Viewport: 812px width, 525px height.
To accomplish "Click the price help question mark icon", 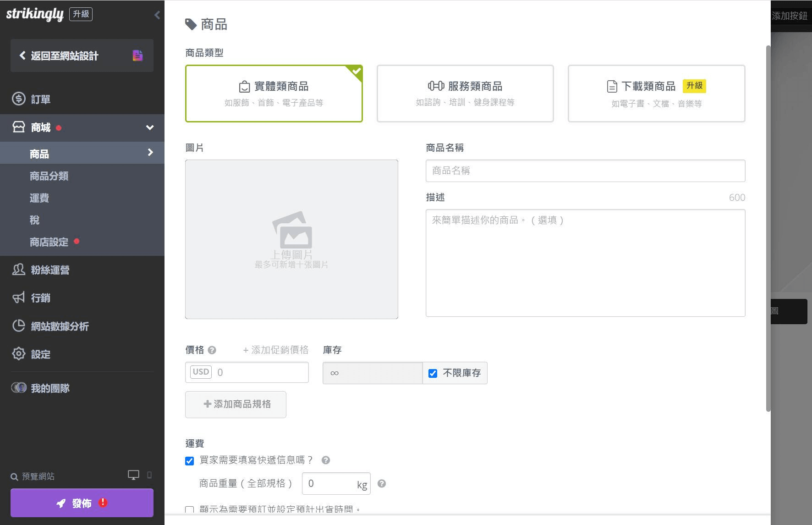I will click(212, 350).
